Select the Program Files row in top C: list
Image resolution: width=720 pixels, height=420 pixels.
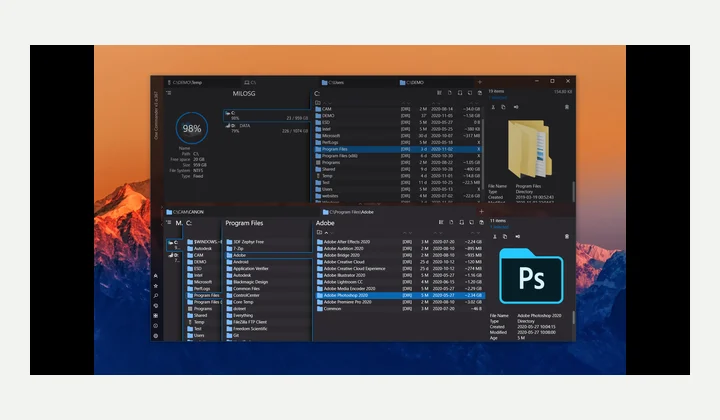[398, 149]
